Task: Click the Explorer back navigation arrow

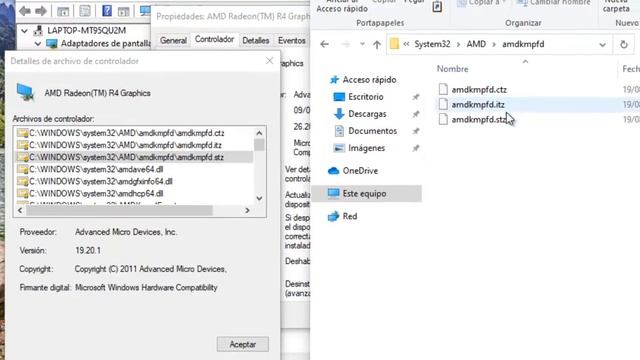Action: point(324,44)
